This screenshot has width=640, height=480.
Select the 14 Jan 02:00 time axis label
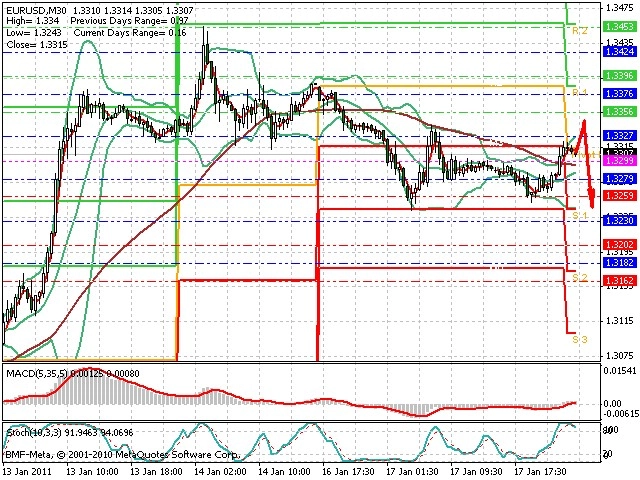coord(220,472)
